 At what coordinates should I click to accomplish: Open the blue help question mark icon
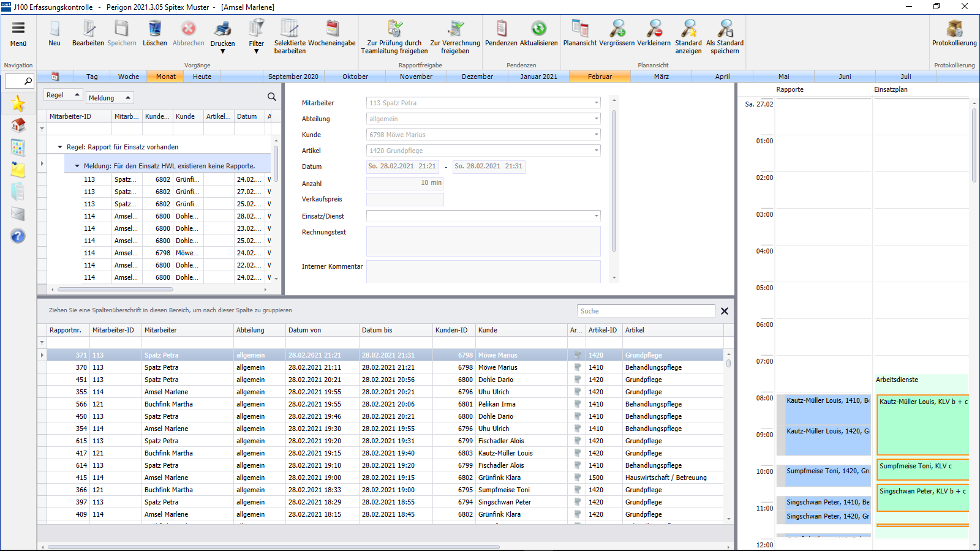[18, 236]
